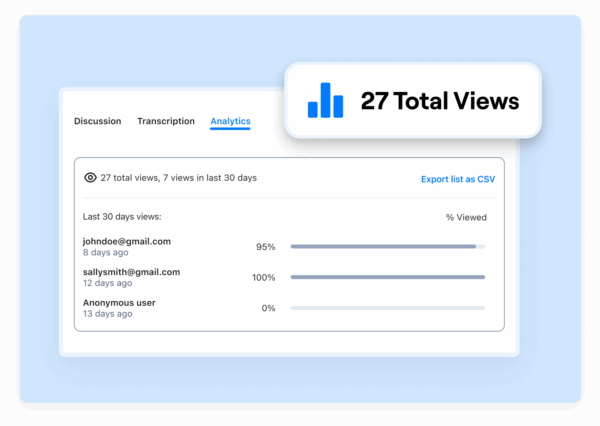Screen dimensions: 600x426
Task: Click the 'Last 30 days views:' label
Action: coord(122,216)
